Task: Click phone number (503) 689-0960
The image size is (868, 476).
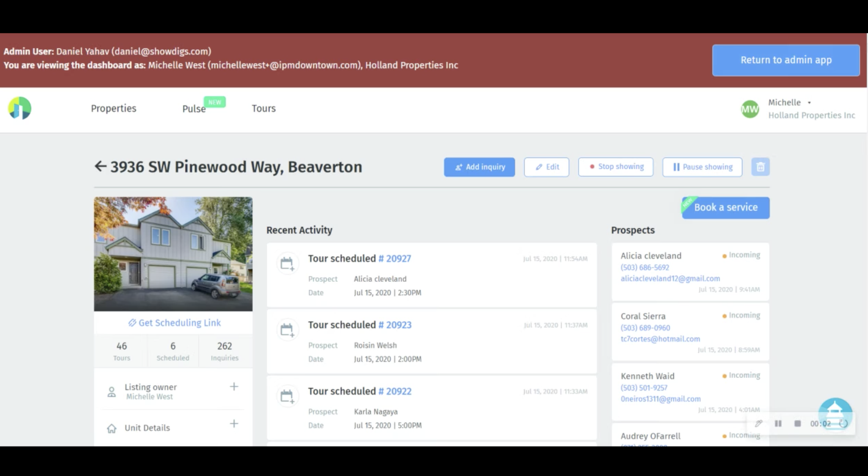Action: coord(645,328)
